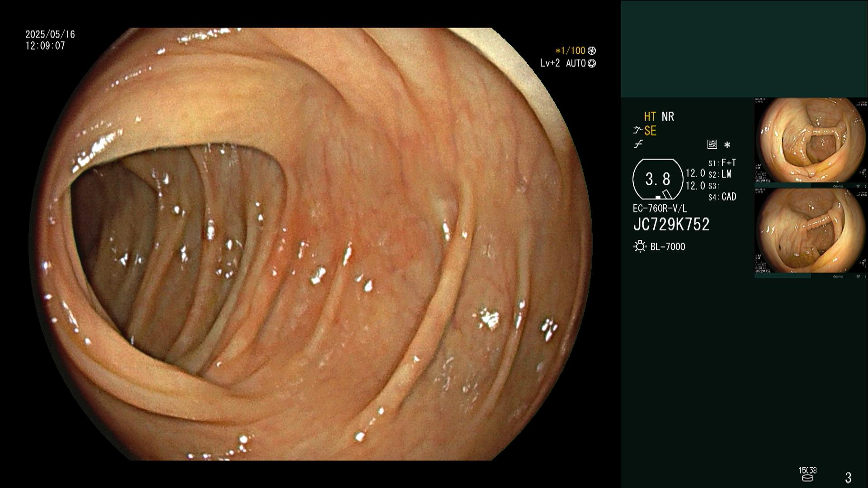
Task: Click the tone curve icon below SE
Action: point(638,145)
